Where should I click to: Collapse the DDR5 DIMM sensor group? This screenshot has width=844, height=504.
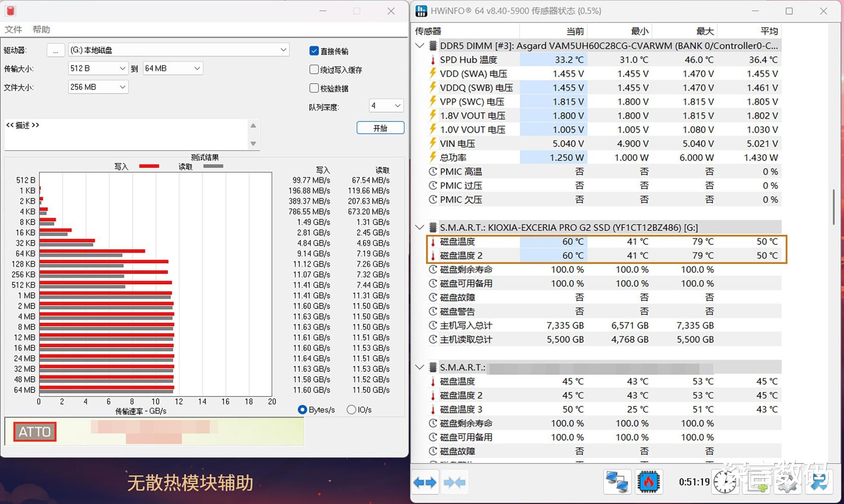(419, 46)
